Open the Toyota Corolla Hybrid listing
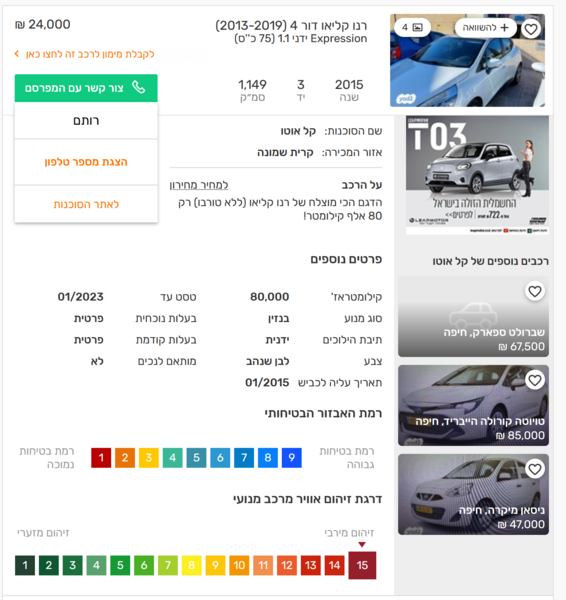The height and width of the screenshot is (600, 566). point(473,406)
